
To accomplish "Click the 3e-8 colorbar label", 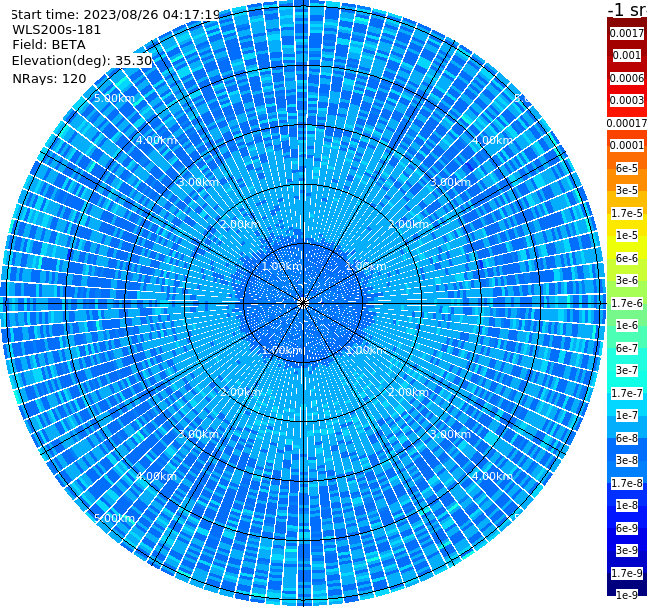I will (627, 461).
